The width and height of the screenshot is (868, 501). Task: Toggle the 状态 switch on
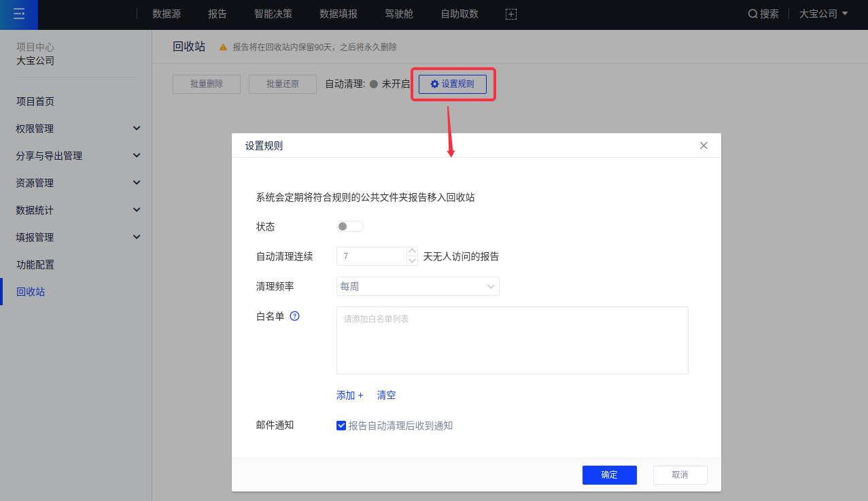tap(350, 226)
